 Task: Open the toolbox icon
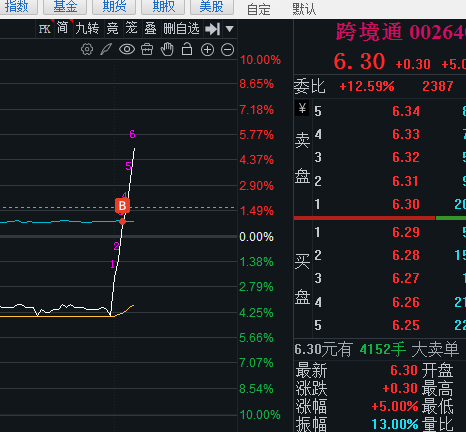[147, 50]
